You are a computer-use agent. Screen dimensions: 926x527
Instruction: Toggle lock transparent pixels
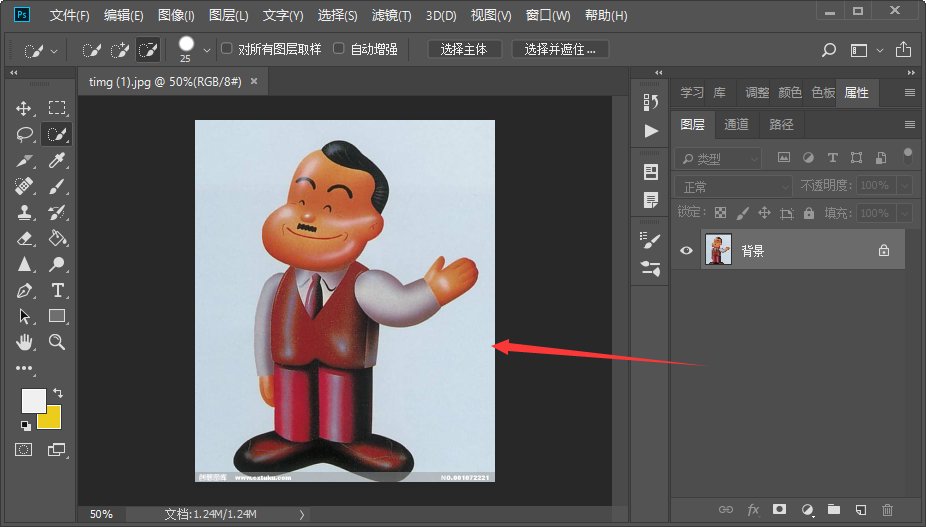720,213
